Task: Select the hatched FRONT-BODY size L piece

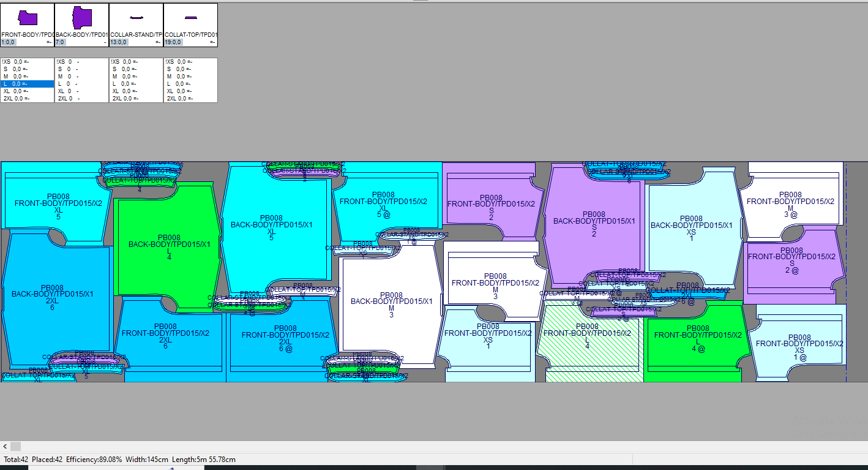Action: click(x=588, y=355)
